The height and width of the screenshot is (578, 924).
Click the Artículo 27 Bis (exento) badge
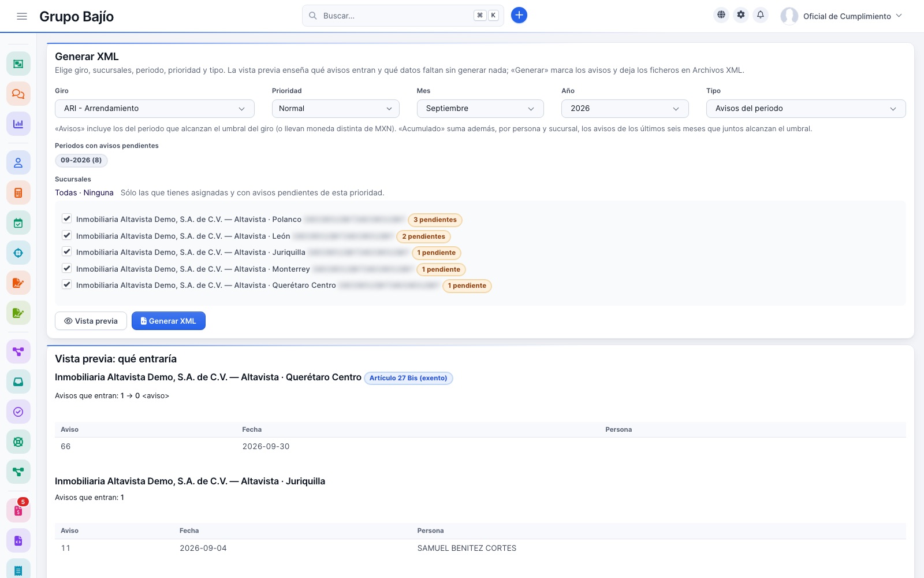click(408, 378)
